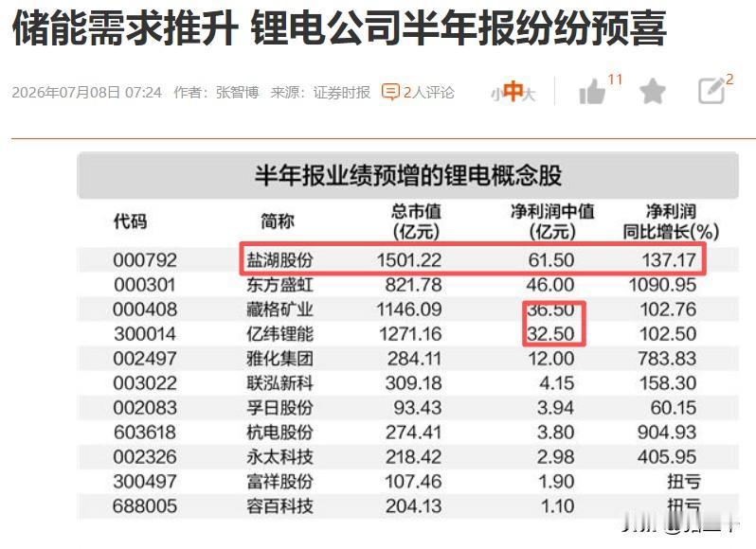
Task: Click net profit value 61.50
Action: coord(551,260)
